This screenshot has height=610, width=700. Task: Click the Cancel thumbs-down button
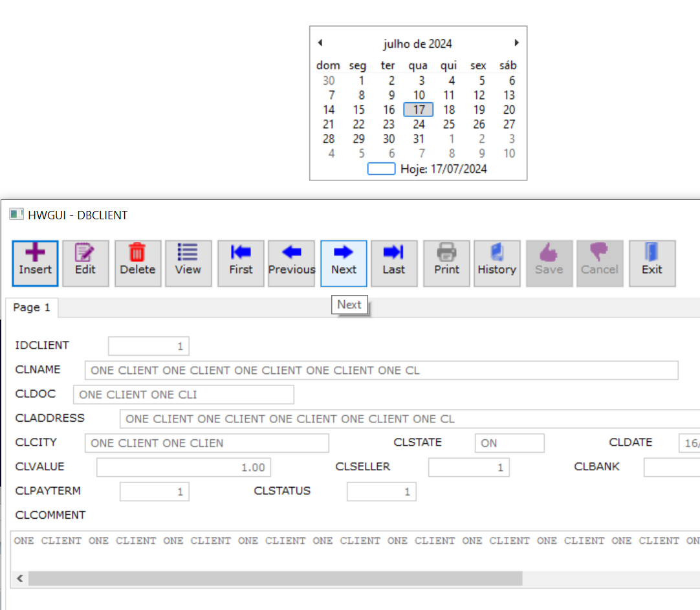pyautogui.click(x=600, y=263)
